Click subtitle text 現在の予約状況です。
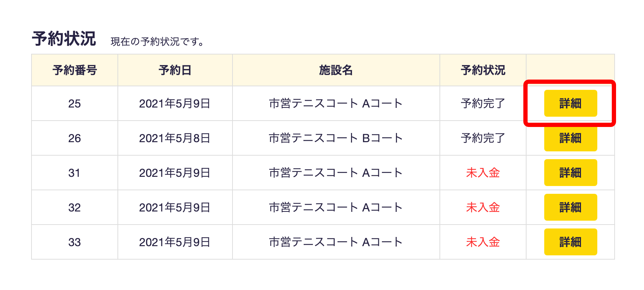Image resolution: width=644 pixels, height=290 pixels. point(157,42)
